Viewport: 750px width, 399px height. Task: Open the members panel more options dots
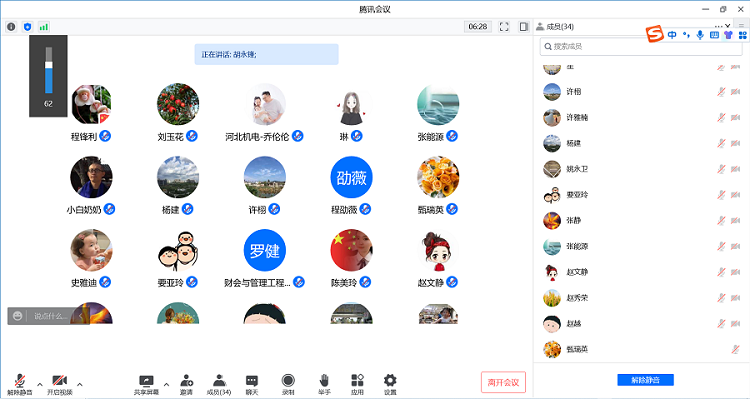718,26
